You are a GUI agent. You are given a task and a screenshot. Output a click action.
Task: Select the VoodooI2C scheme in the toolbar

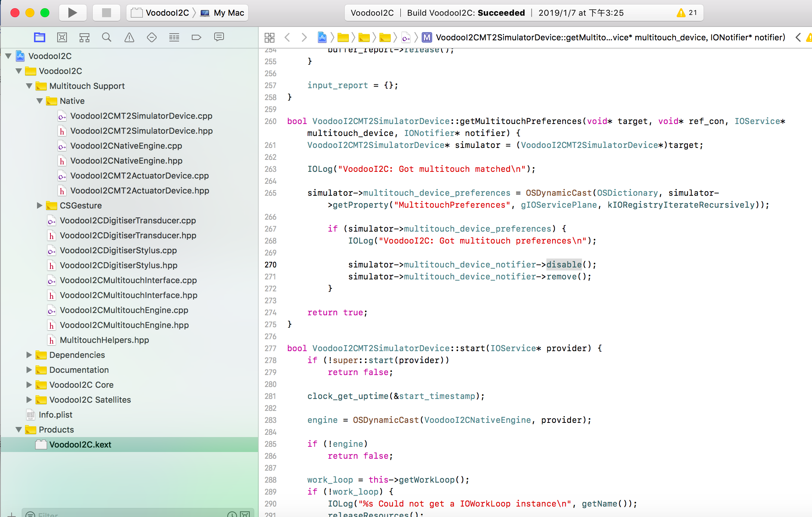[160, 13]
